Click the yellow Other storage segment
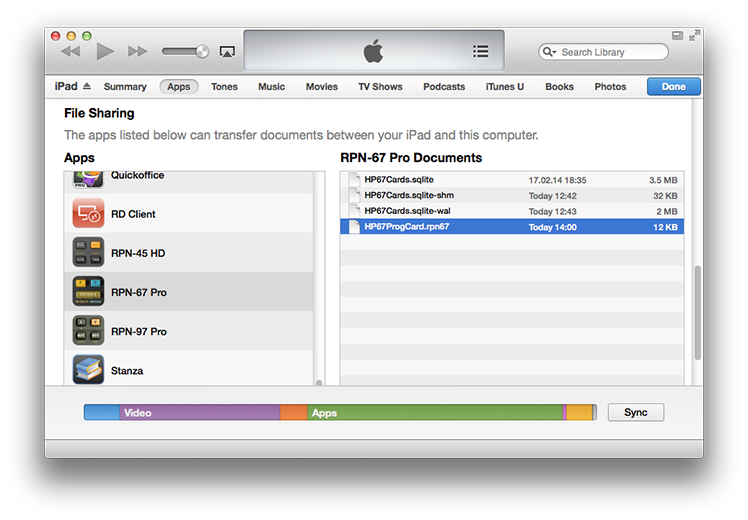Screen dimensions: 748x520 click(x=579, y=412)
